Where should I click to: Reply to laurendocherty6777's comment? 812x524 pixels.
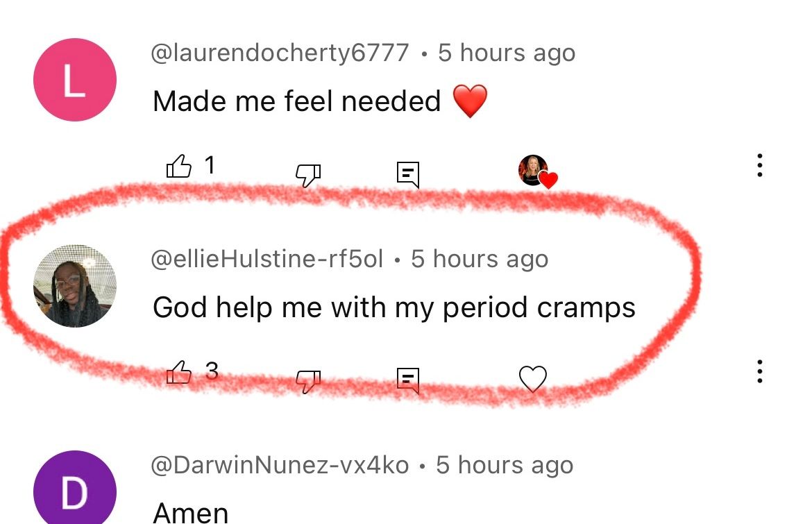407,174
